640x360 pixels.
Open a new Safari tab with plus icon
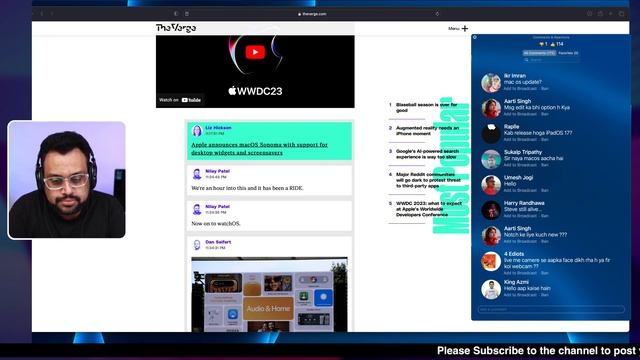(x=611, y=14)
